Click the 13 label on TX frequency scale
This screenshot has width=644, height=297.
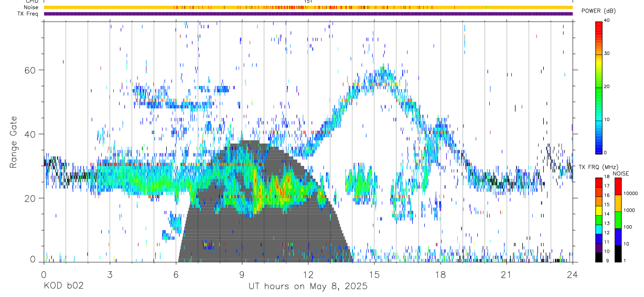click(x=607, y=223)
